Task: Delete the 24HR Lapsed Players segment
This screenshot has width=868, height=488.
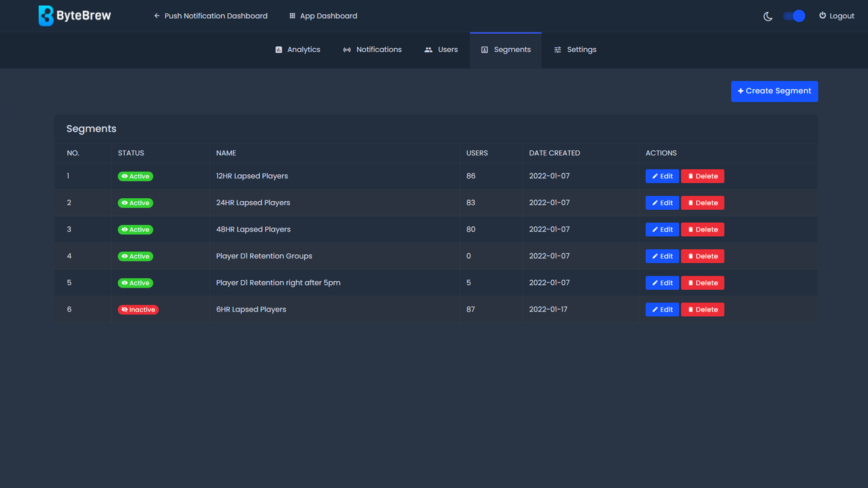Action: (x=702, y=203)
